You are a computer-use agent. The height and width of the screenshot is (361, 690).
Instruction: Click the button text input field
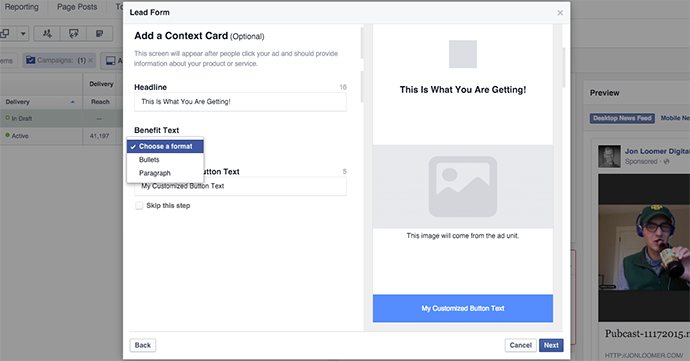pyautogui.click(x=240, y=186)
